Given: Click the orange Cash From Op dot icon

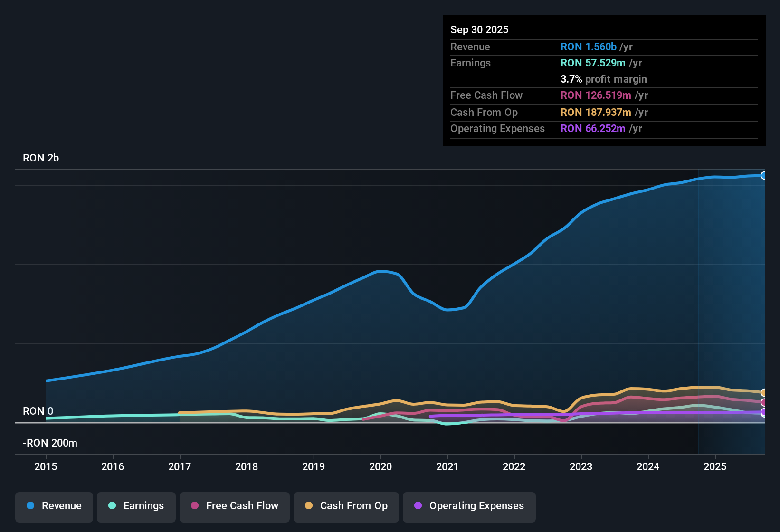Looking at the screenshot, I should click(308, 506).
